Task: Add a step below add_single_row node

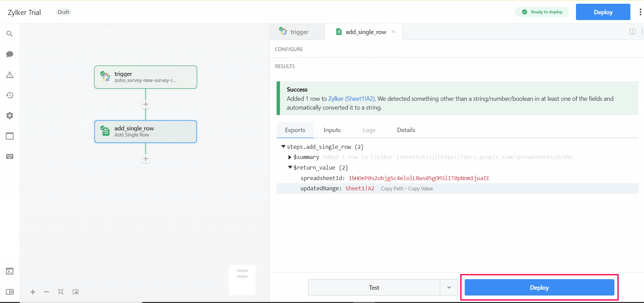Action: (146, 159)
